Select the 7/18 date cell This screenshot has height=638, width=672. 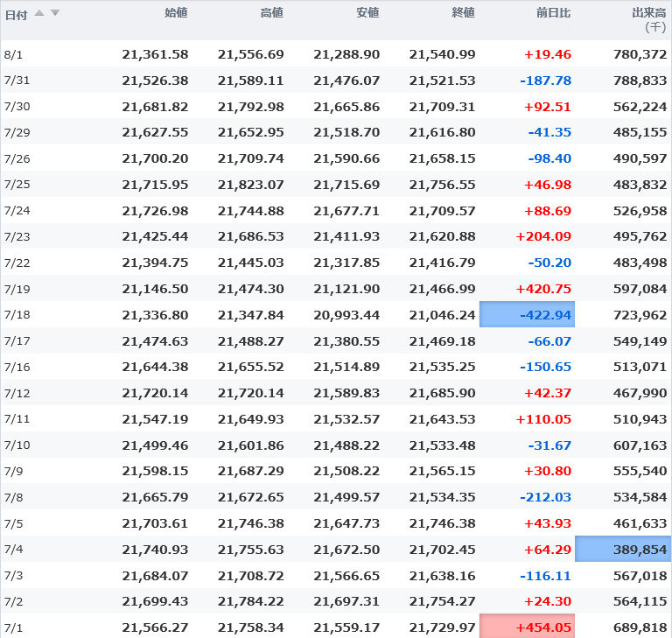17,315
